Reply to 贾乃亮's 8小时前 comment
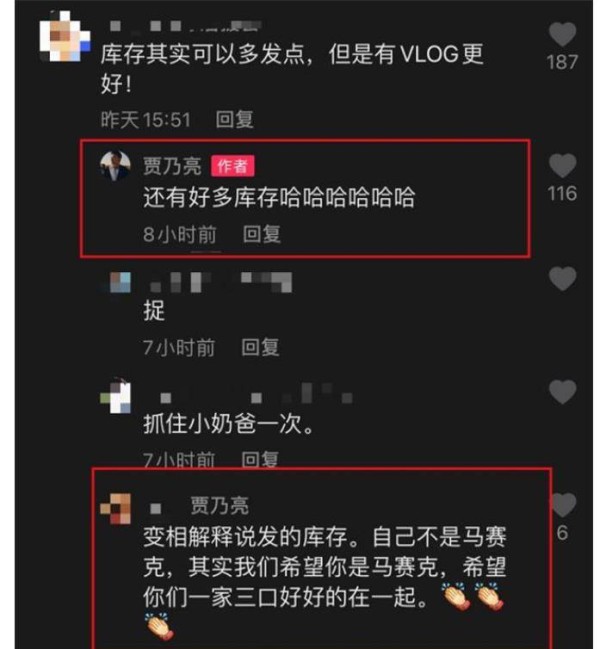The height and width of the screenshot is (649, 600). pos(262,234)
